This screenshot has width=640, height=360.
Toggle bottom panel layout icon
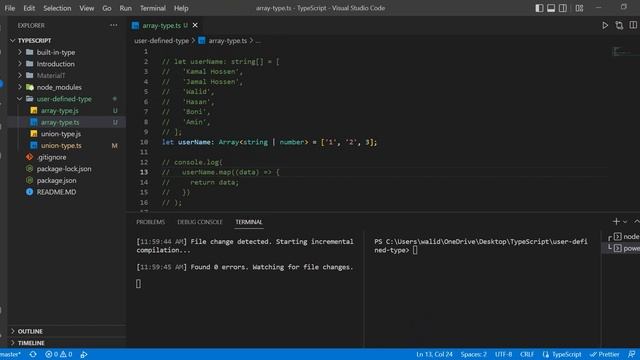(551, 8)
